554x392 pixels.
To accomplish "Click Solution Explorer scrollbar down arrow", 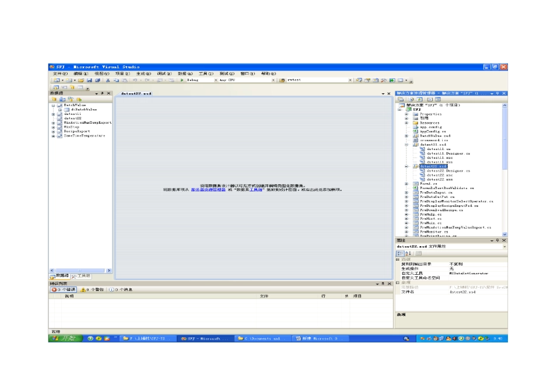I will point(504,235).
